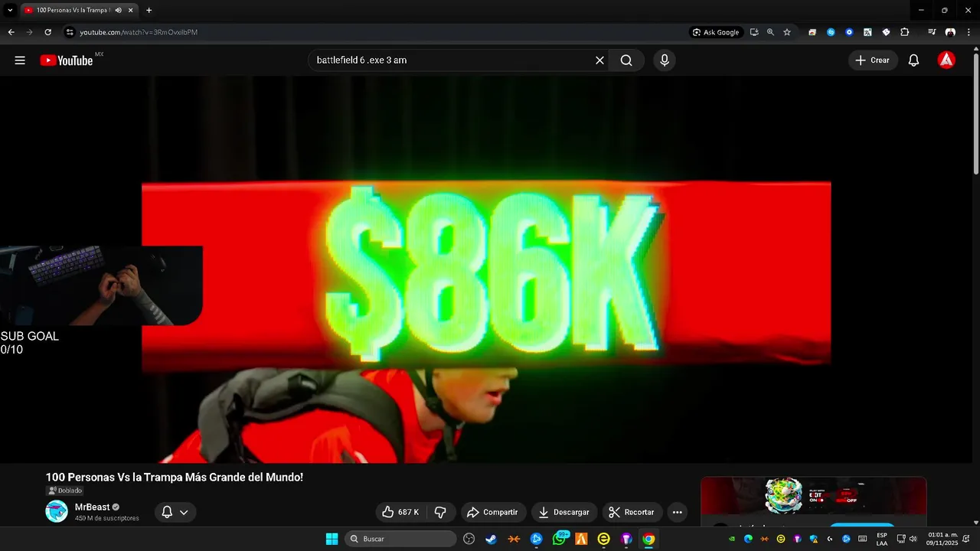Screen dimensions: 980x551
Task: Go back in browser history
Action: pos(11,32)
